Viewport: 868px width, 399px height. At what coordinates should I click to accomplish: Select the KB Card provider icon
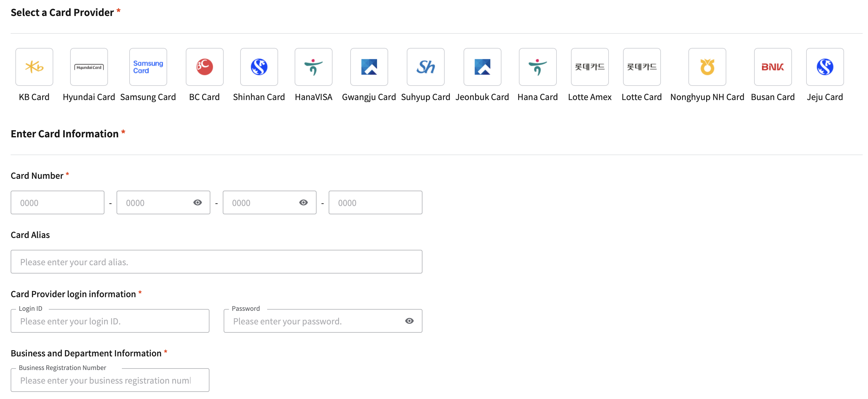point(34,67)
